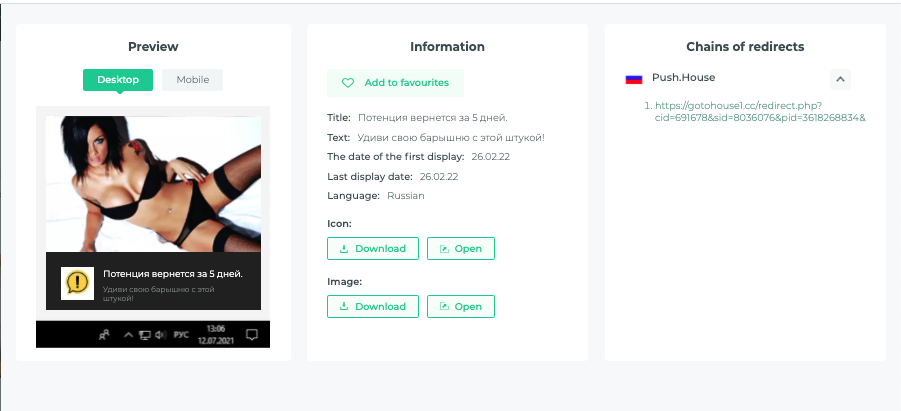
Task: Click the Language value Russian
Action: click(x=406, y=195)
